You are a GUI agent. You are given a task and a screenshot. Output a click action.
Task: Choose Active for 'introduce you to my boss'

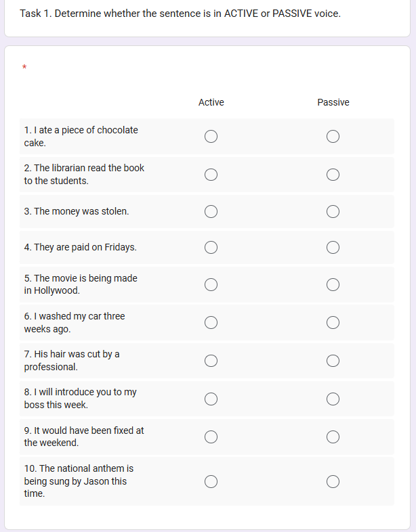point(211,399)
